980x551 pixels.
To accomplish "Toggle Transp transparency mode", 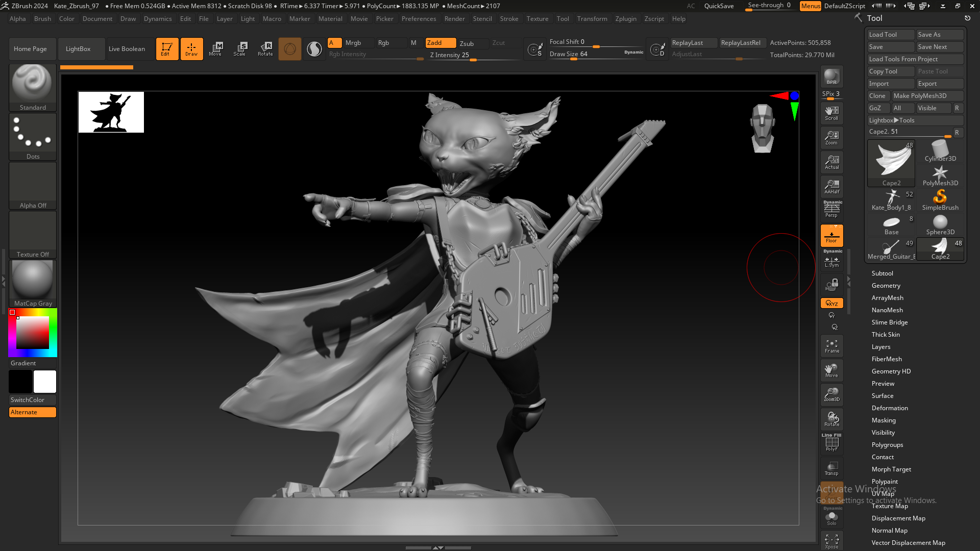I will click(x=831, y=468).
